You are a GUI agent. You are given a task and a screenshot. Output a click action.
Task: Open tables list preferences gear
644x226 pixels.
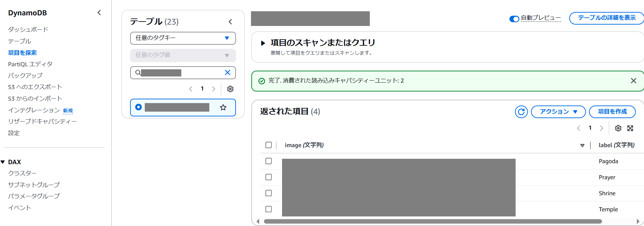point(230,89)
